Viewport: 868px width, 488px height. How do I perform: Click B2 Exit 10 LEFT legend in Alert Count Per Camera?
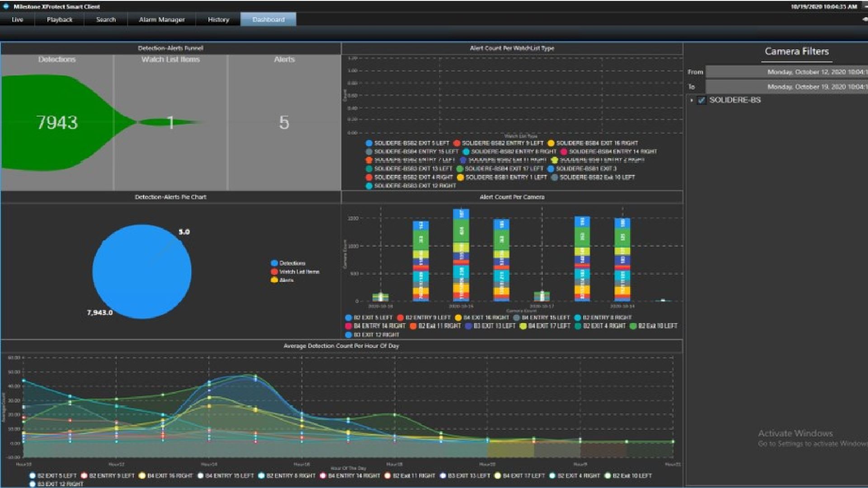click(x=654, y=326)
